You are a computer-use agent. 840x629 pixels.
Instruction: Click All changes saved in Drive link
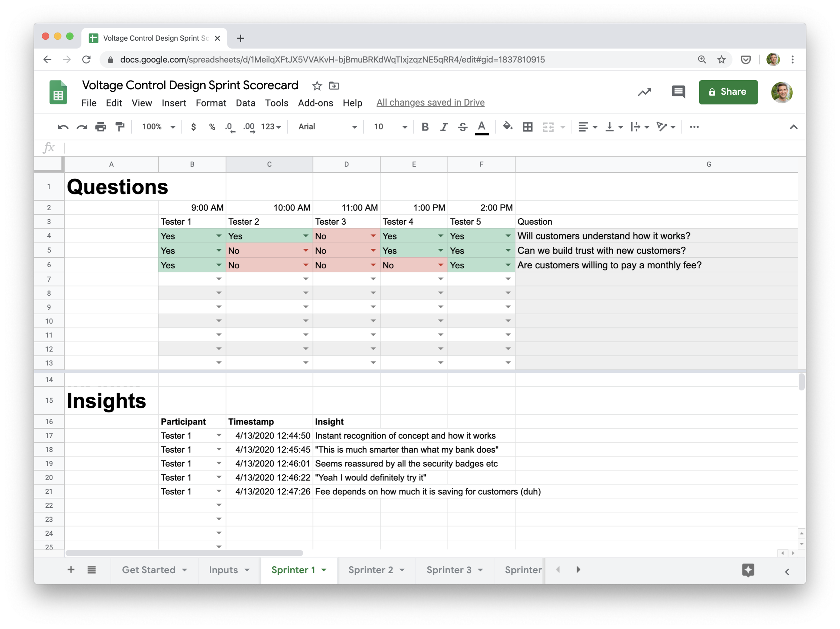[430, 102]
